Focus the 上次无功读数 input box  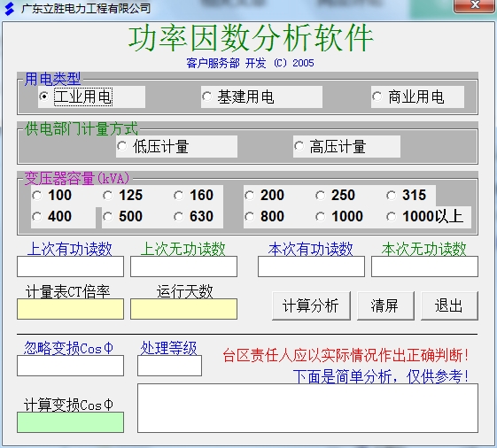[x=184, y=266]
